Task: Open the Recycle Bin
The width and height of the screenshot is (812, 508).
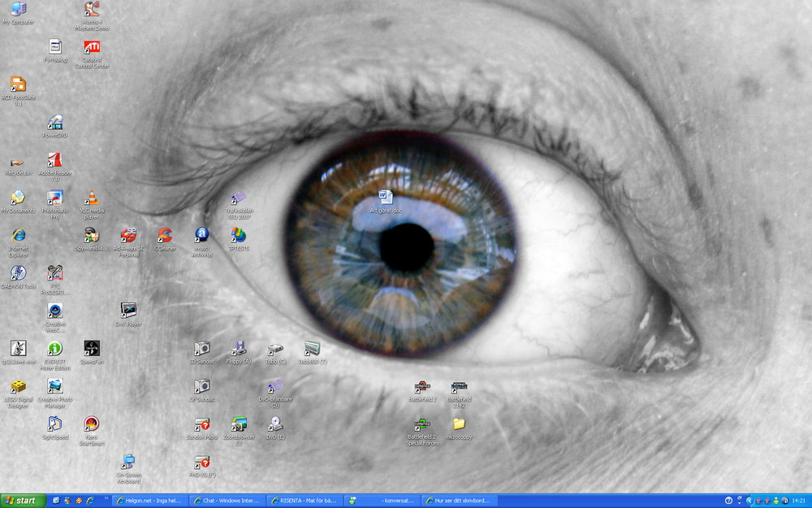Action: click(x=18, y=161)
